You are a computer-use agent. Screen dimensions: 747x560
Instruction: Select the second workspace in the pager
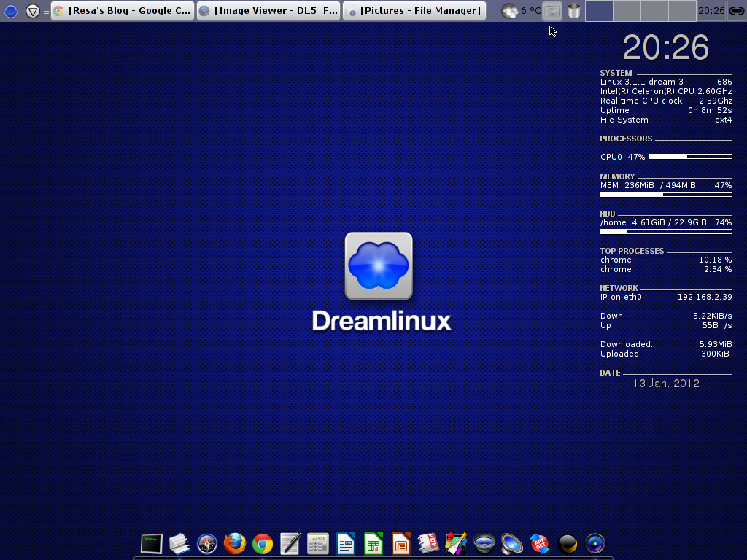click(627, 10)
